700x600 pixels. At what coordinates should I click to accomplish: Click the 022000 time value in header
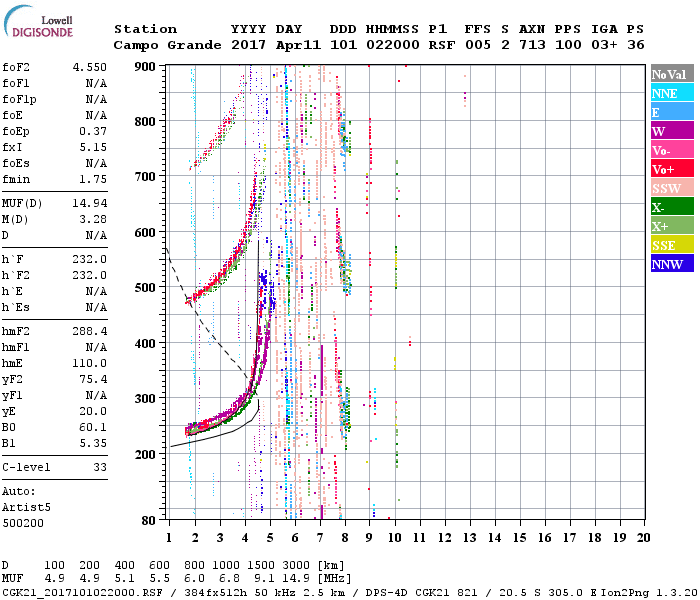393,45
